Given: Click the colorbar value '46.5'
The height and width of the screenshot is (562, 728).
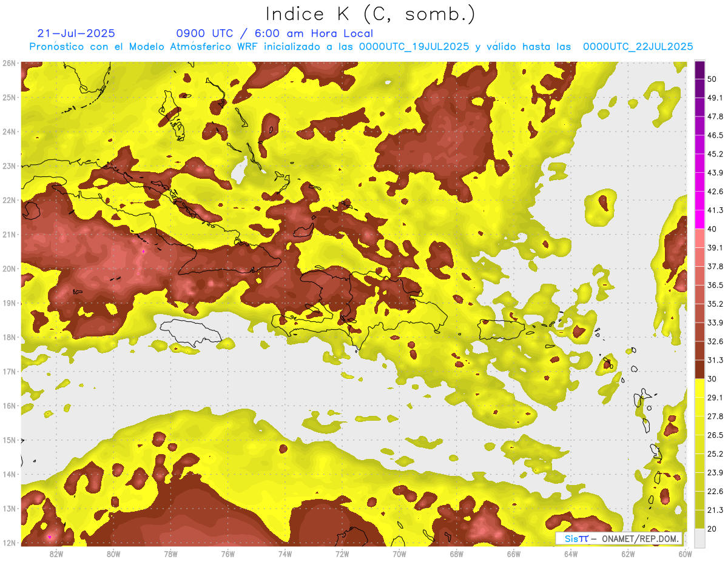Looking at the screenshot, I should [x=715, y=135].
